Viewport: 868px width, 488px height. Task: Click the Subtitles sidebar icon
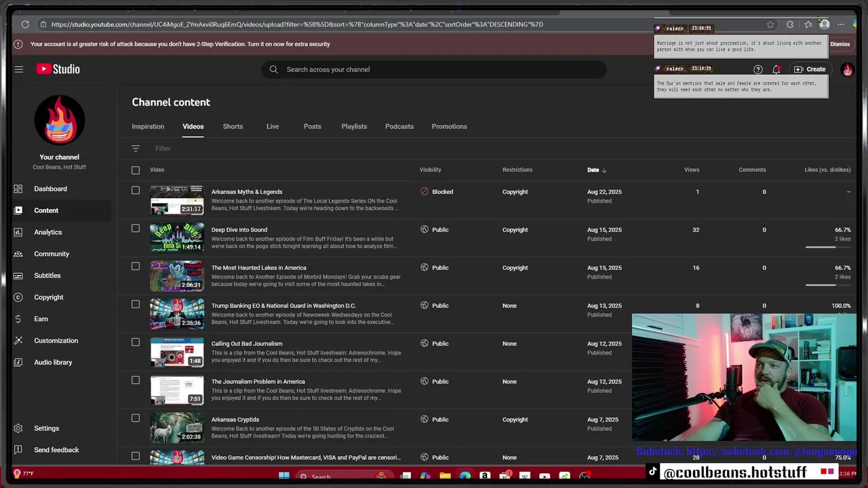(x=18, y=275)
